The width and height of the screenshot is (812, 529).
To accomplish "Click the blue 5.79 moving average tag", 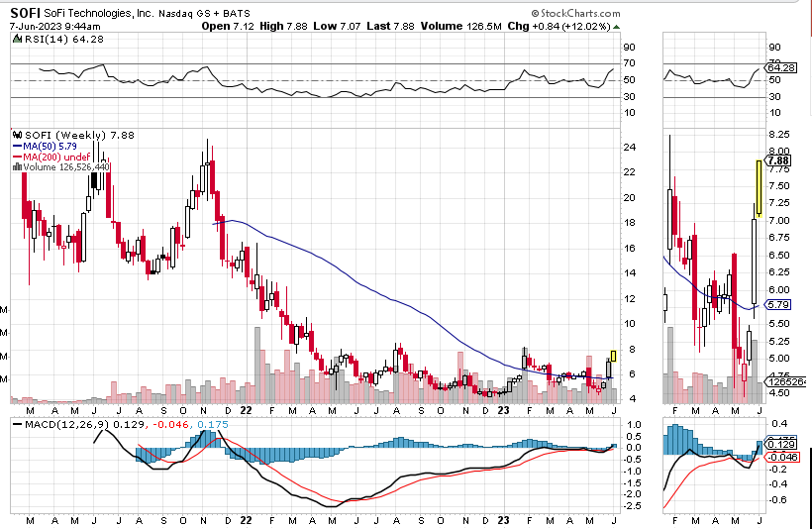I will [x=778, y=305].
